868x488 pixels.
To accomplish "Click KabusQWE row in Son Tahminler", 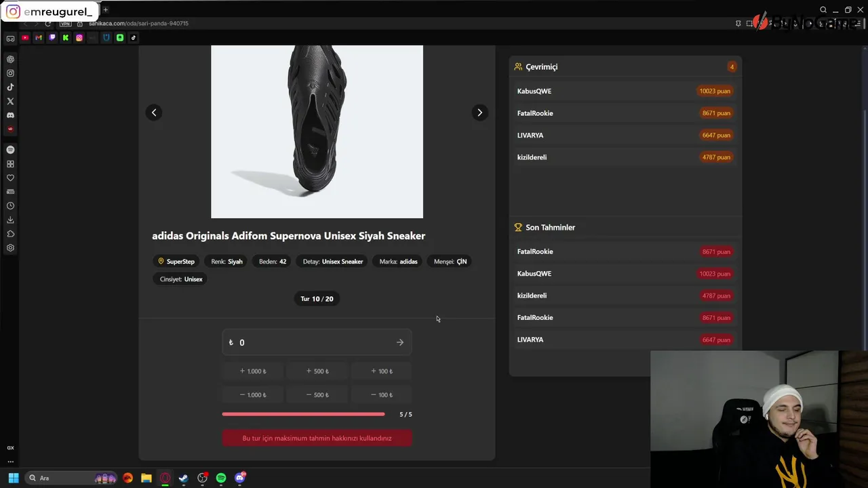I will click(625, 274).
